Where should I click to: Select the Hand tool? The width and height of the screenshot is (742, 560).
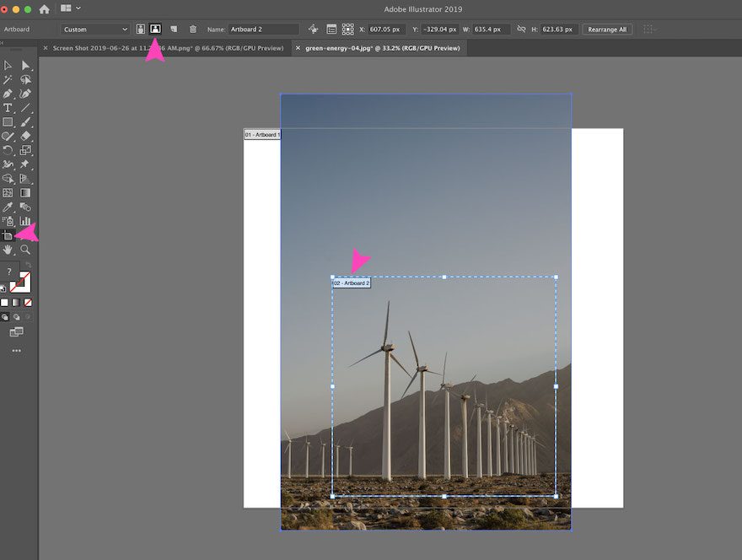10,250
